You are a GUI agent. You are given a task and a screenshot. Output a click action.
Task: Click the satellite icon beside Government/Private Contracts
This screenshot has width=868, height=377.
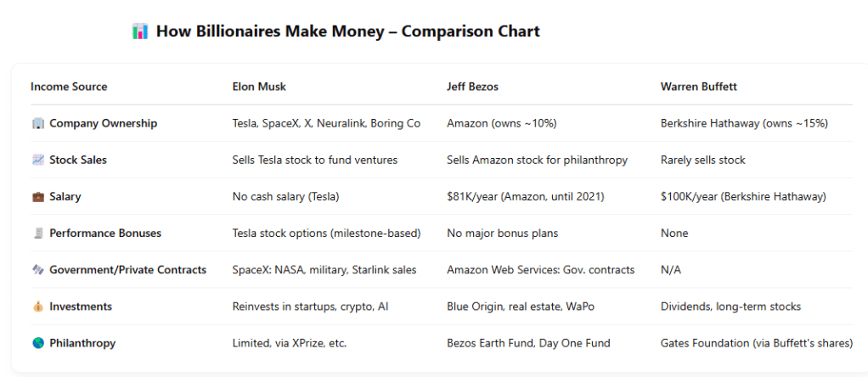point(37,270)
